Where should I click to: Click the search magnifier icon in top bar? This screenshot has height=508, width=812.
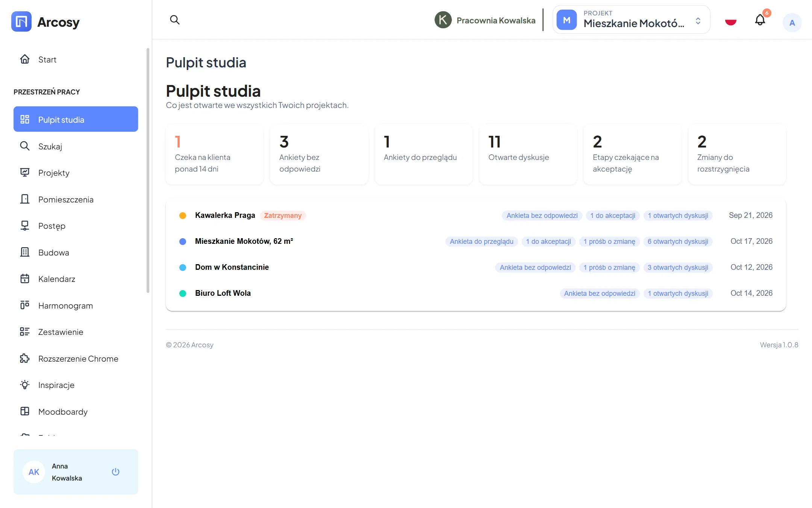pyautogui.click(x=175, y=20)
